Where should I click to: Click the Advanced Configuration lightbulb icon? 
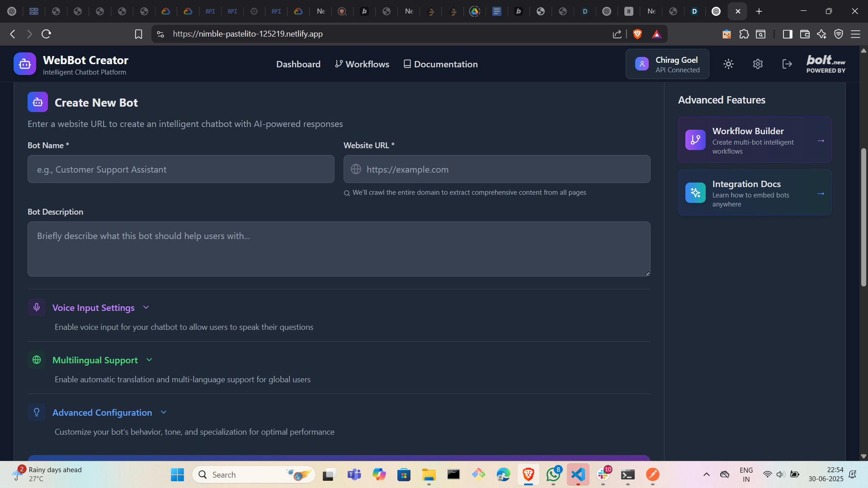[37, 412]
